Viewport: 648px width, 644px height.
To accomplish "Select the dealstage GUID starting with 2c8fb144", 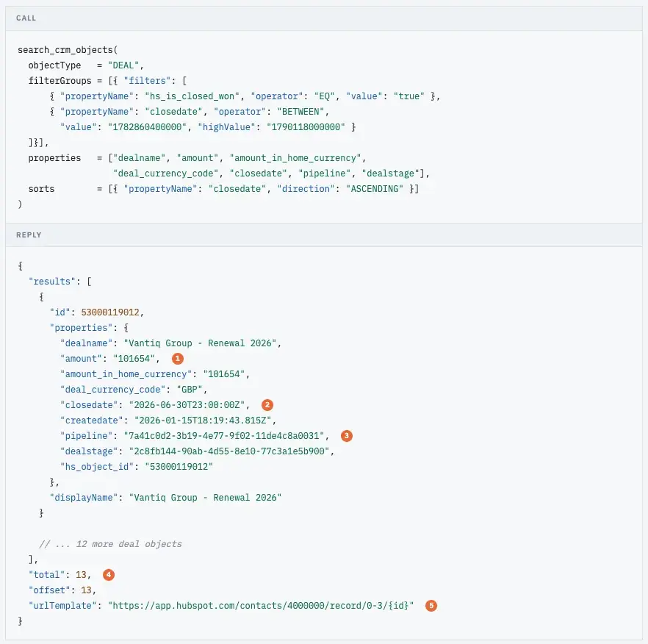I will [x=229, y=451].
